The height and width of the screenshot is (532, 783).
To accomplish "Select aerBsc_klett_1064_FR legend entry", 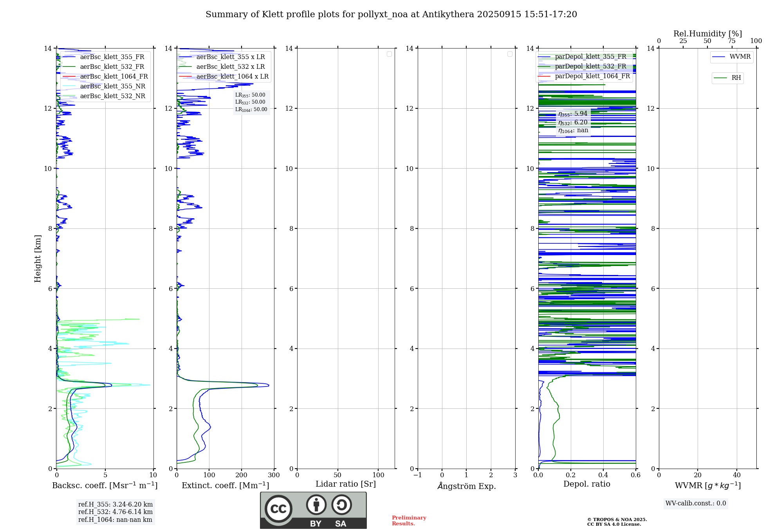I will (x=105, y=77).
